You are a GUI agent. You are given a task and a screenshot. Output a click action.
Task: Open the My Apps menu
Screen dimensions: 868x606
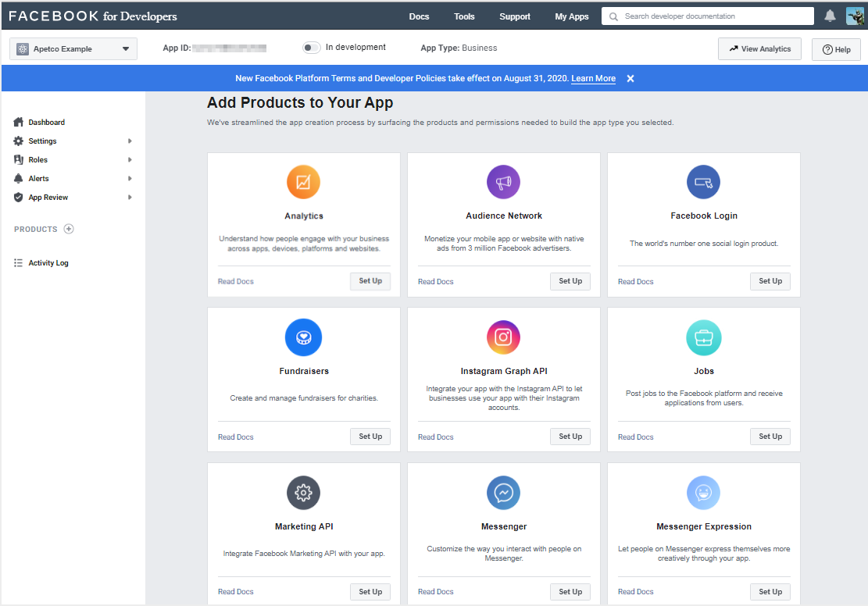(571, 16)
